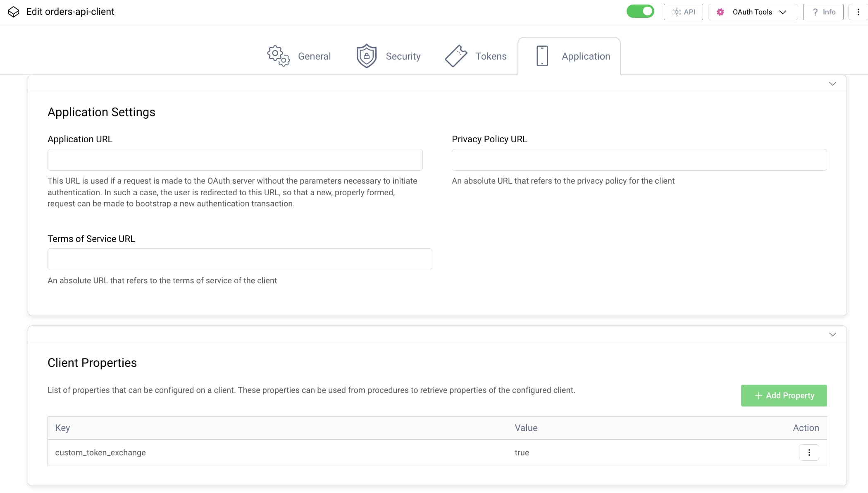Toggle the client enabled switch
This screenshot has height=493, width=868.
point(640,11)
